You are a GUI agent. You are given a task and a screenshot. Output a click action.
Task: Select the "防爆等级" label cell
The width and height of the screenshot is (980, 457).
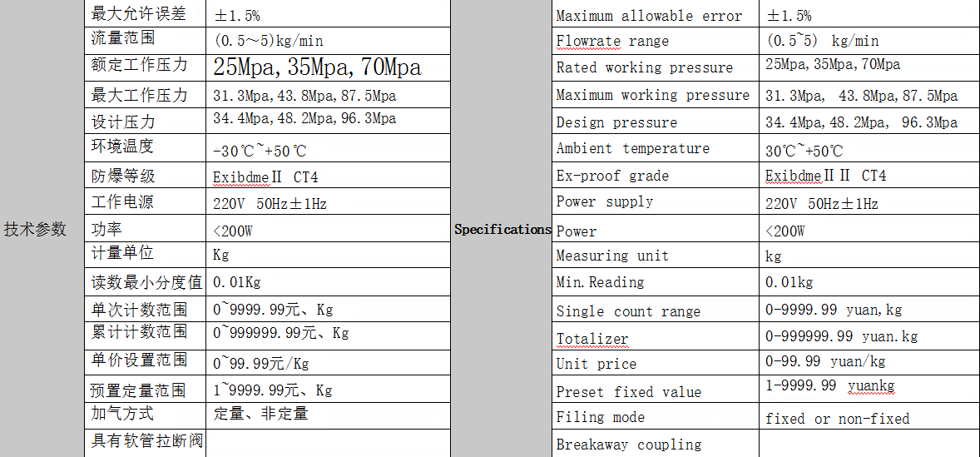point(123,176)
